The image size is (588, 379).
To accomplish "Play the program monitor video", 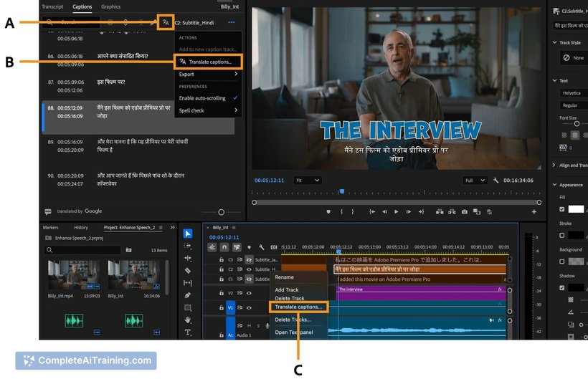I will tap(396, 212).
